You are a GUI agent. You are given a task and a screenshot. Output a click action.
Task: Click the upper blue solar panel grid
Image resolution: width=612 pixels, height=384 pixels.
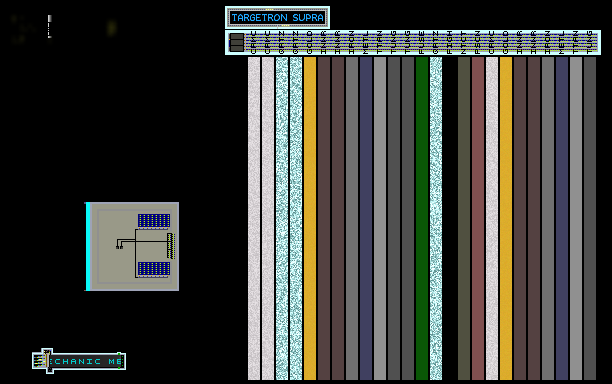154,221
